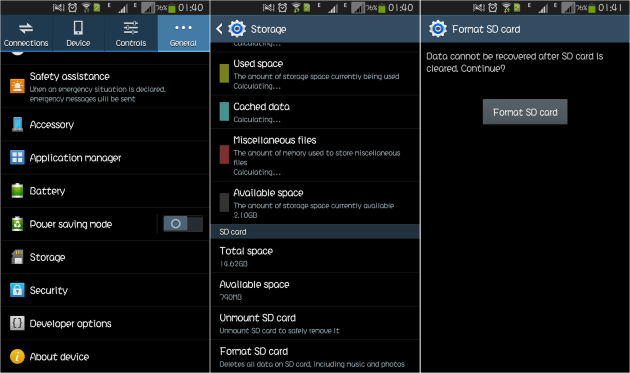Switch to the Device tab
630x373 pixels.
pyautogui.click(x=78, y=34)
